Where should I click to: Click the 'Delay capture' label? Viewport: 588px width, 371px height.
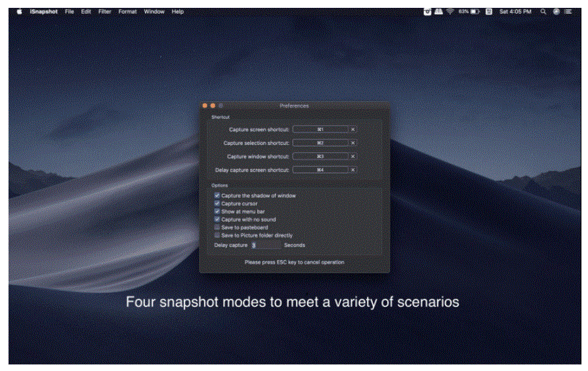[x=231, y=245]
